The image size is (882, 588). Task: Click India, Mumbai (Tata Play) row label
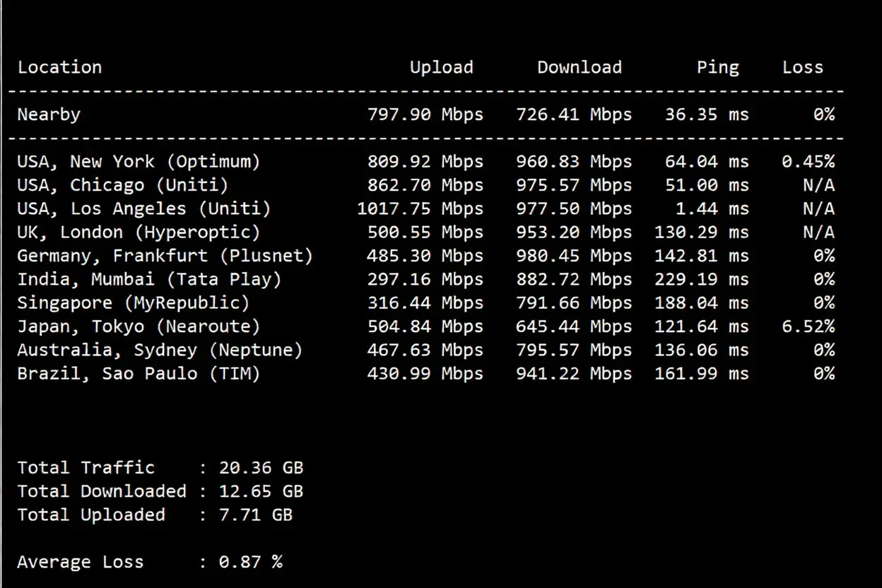[x=150, y=280]
